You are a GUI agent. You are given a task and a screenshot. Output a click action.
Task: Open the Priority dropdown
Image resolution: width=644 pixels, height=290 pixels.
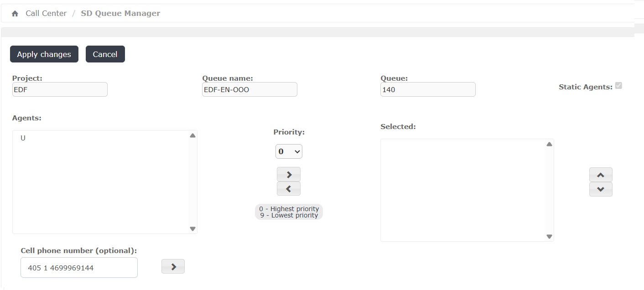289,151
